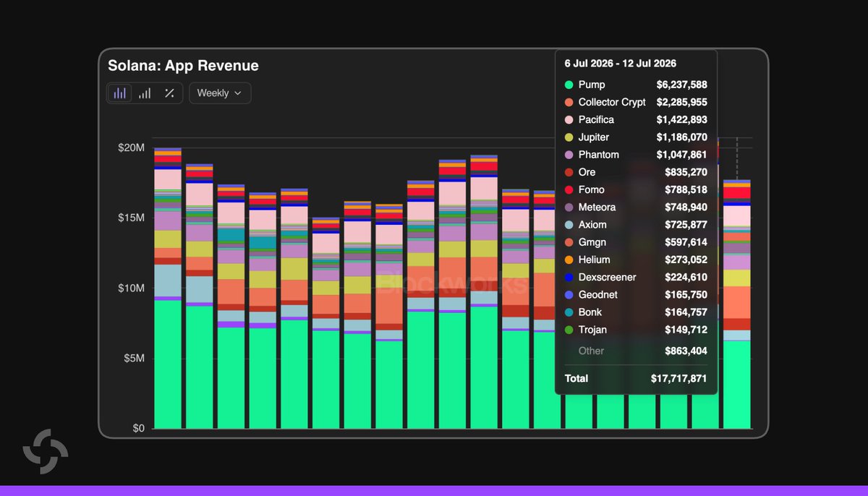
Task: Open the Weekly interval dropdown
Action: pyautogui.click(x=220, y=93)
